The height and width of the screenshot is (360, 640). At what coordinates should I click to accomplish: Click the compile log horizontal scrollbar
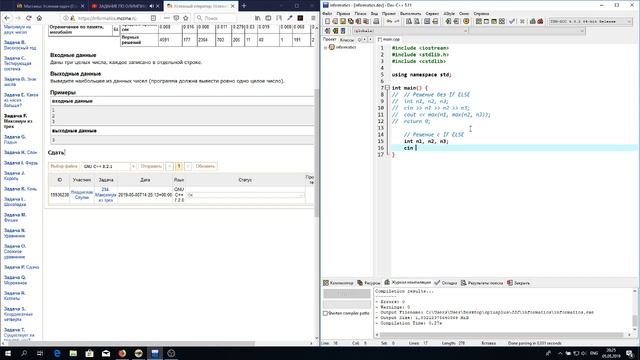[x=502, y=335]
